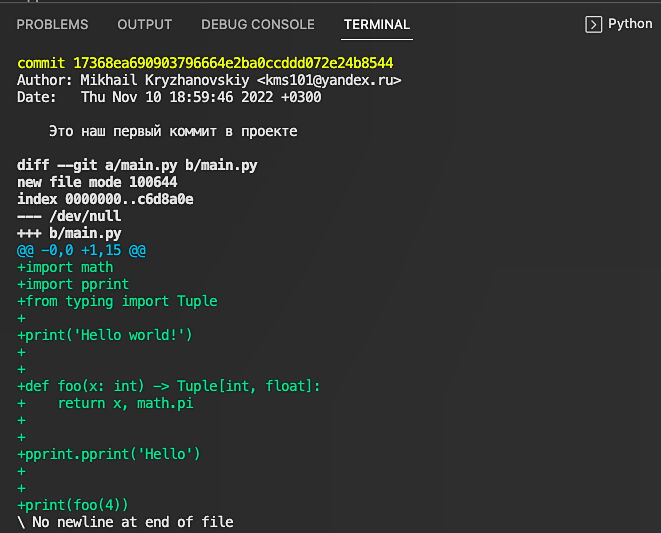661x533 pixels.
Task: Click the '+import pprint' line
Action: pyautogui.click(x=73, y=284)
